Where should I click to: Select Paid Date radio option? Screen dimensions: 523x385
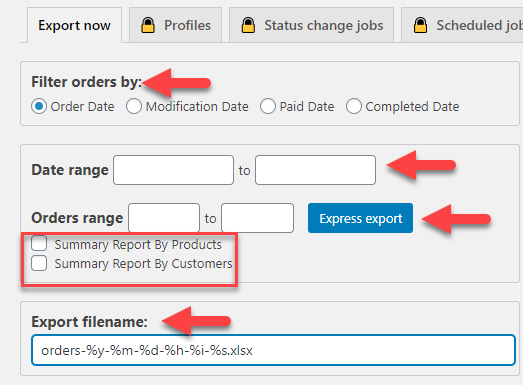[x=268, y=106]
